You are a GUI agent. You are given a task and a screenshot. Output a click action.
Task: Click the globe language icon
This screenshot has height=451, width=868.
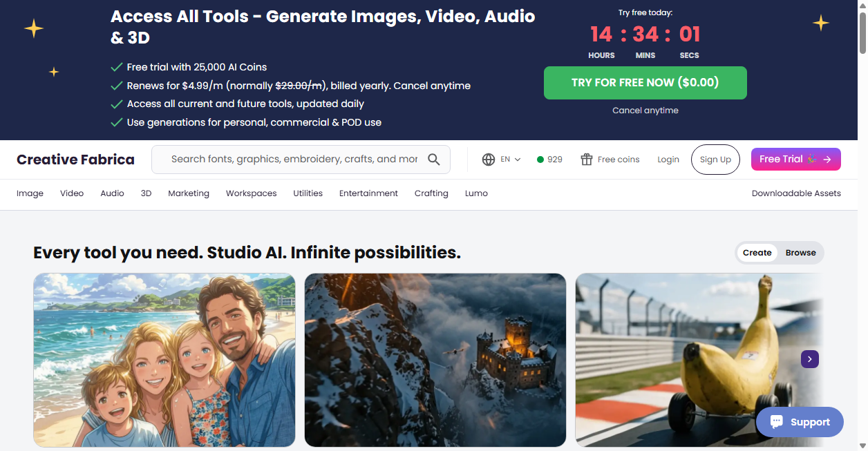[x=489, y=160]
